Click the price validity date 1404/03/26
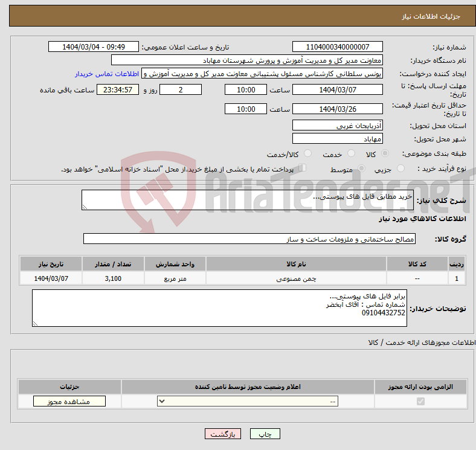Image resolution: width=476 pixels, height=450 pixels. tap(337, 109)
